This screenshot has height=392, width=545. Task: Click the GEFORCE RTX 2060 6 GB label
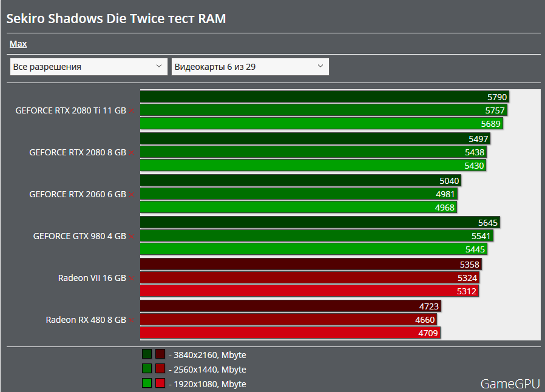[78, 194]
